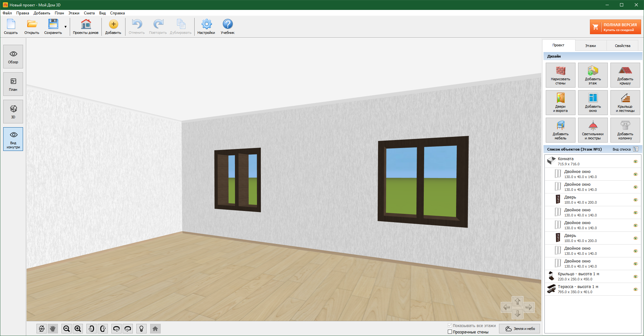644x336 pixels.
Task: Tilt the camera upward with vertical rotate icon
Action: tap(92, 329)
